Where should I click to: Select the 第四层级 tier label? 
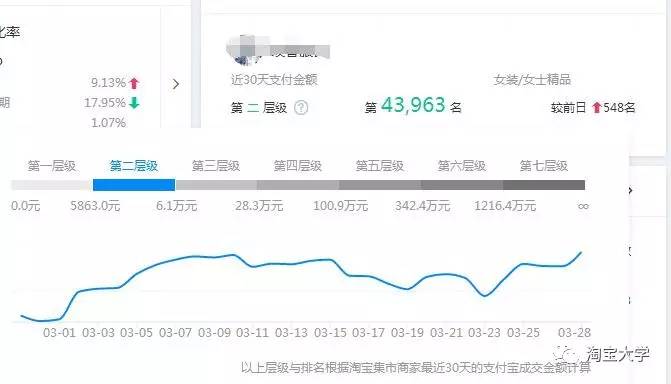[297, 166]
